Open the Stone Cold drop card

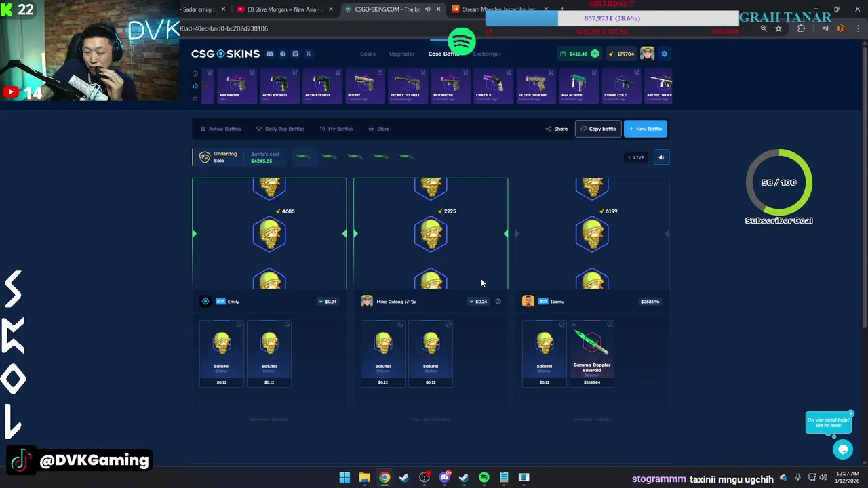(620, 86)
